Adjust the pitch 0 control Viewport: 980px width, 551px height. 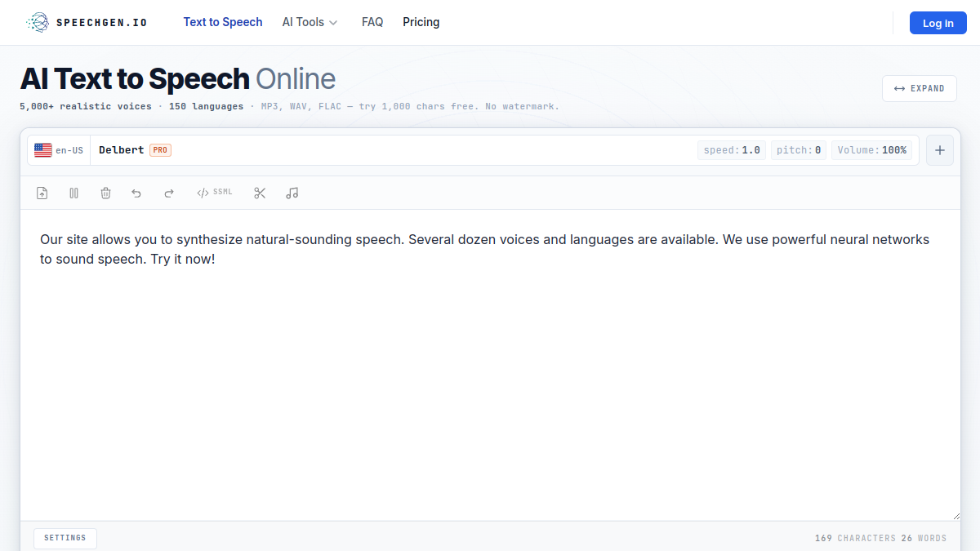(799, 150)
